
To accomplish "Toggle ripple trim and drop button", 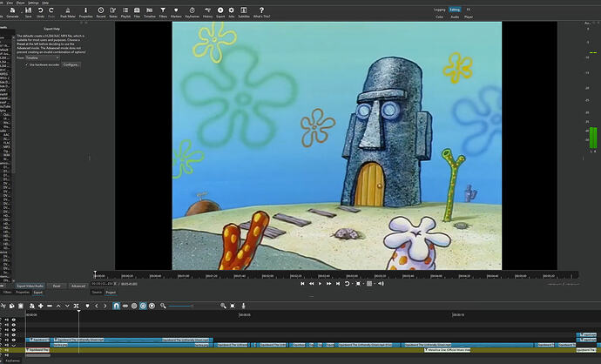I will coord(134,306).
